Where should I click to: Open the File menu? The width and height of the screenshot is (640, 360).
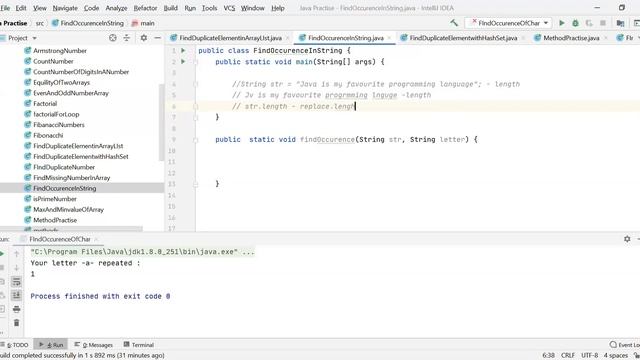tap(5, 8)
